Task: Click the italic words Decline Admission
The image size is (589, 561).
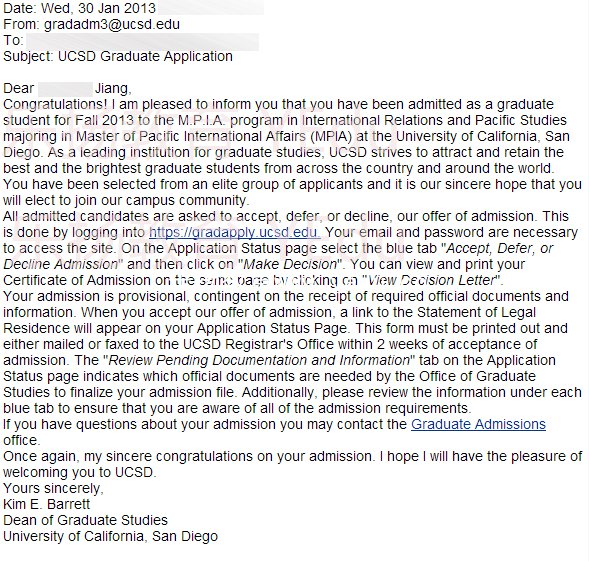Action: point(61,264)
